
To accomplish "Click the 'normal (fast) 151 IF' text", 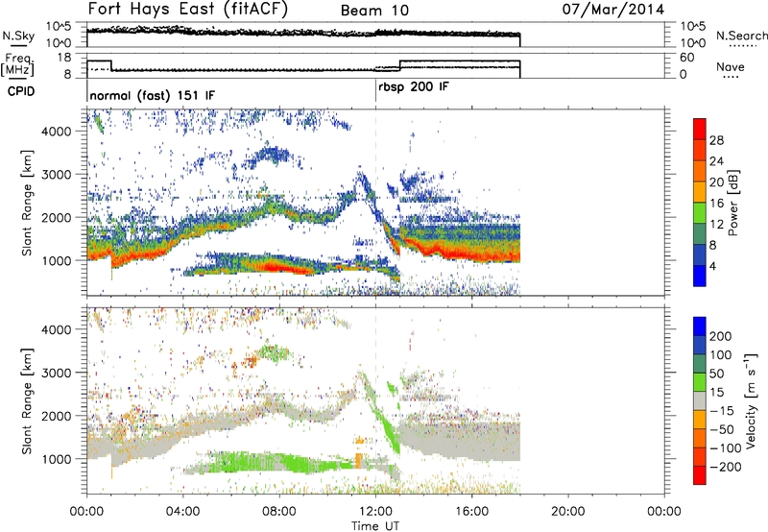I will (x=153, y=95).
